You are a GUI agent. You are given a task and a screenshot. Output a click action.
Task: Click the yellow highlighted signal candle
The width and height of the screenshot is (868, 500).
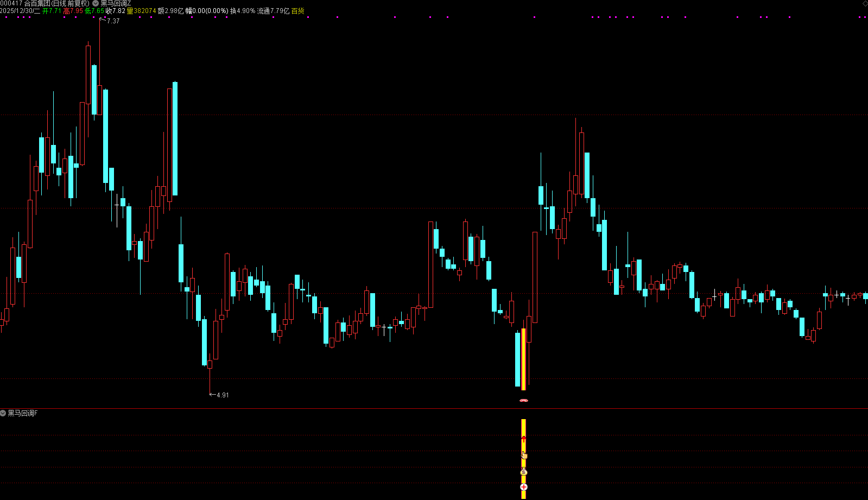[x=523, y=359]
